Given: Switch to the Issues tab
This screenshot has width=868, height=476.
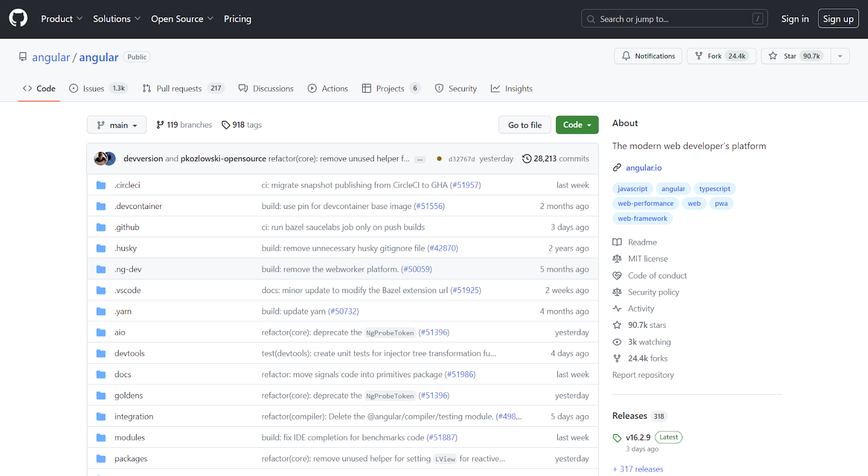Looking at the screenshot, I should pos(99,88).
